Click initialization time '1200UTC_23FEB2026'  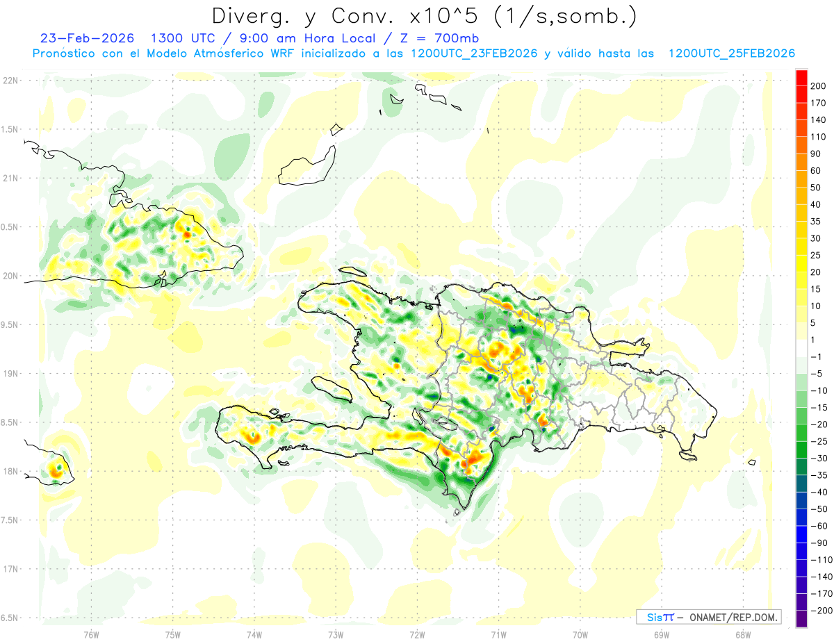coord(474,54)
